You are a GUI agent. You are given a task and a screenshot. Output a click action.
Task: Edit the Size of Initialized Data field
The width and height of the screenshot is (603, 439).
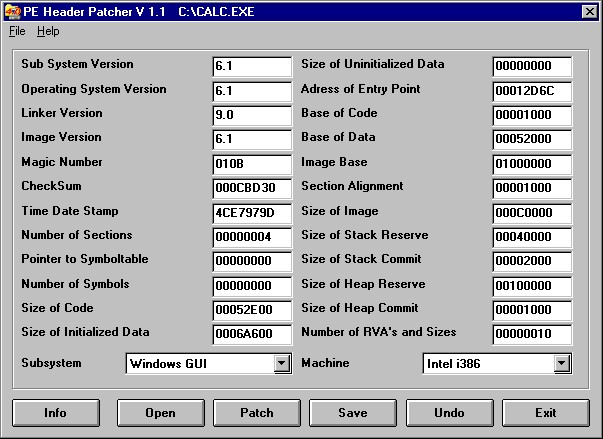pos(252,334)
